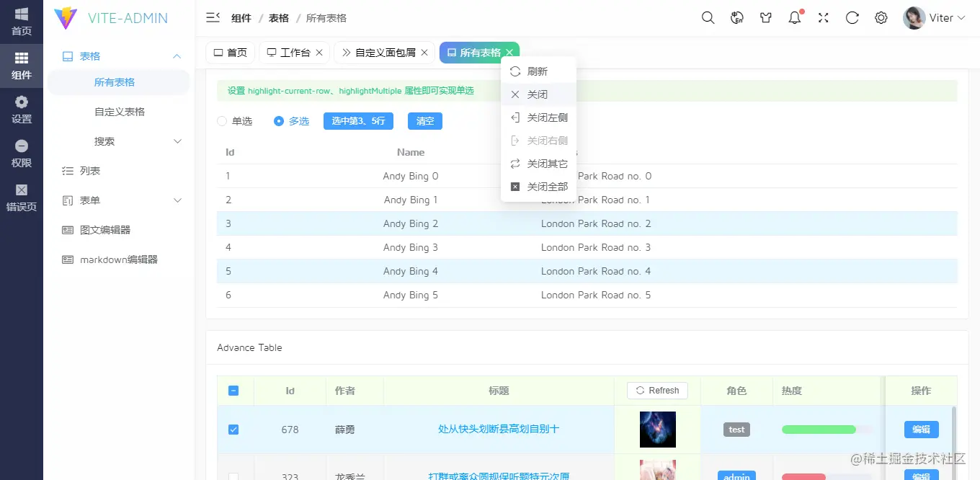Select the 单选 radio button

[x=221, y=121]
